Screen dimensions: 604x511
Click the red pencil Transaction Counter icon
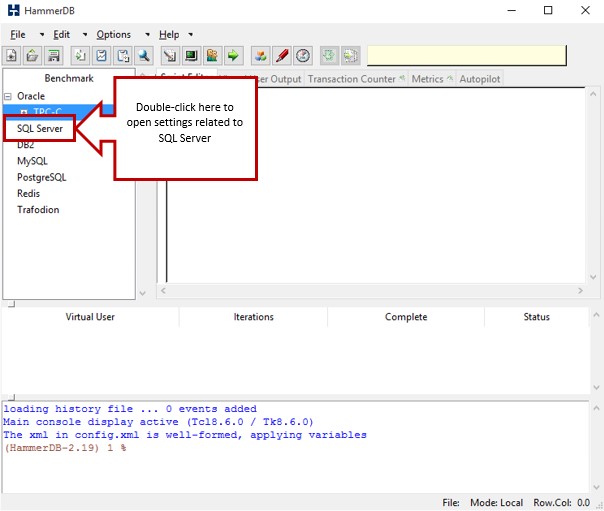tap(282, 56)
